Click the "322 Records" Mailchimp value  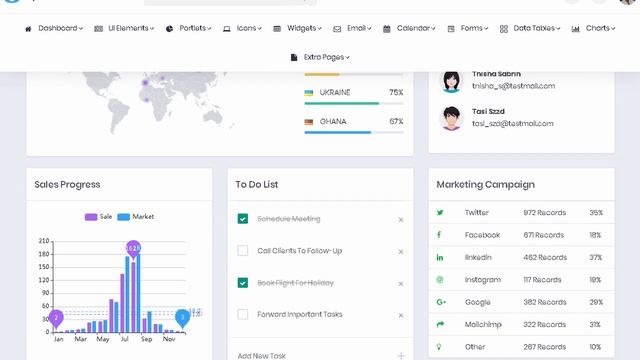(545, 324)
